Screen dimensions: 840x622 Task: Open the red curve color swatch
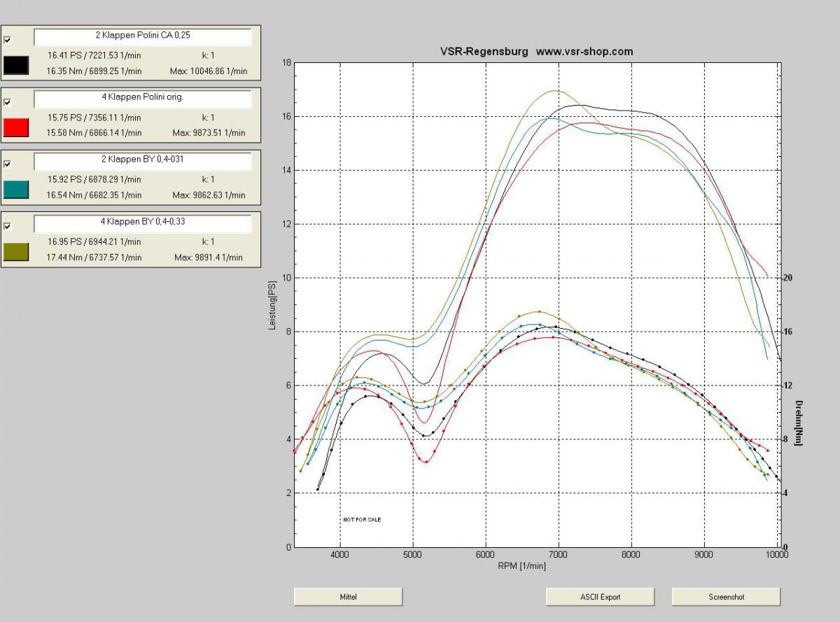pos(15,127)
